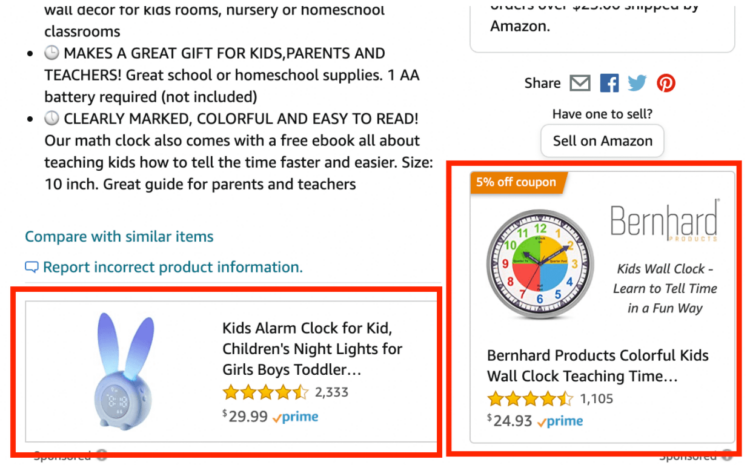Click the report speech bubble icon
This screenshot has width=750, height=465.
point(32,267)
